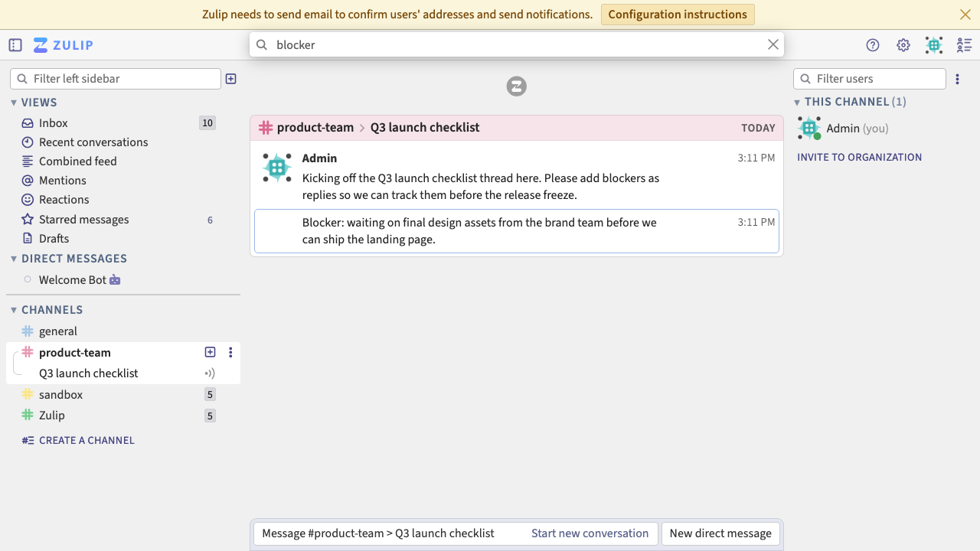Click the Inbox envelope icon
The image size is (980, 551).
pyautogui.click(x=28, y=123)
